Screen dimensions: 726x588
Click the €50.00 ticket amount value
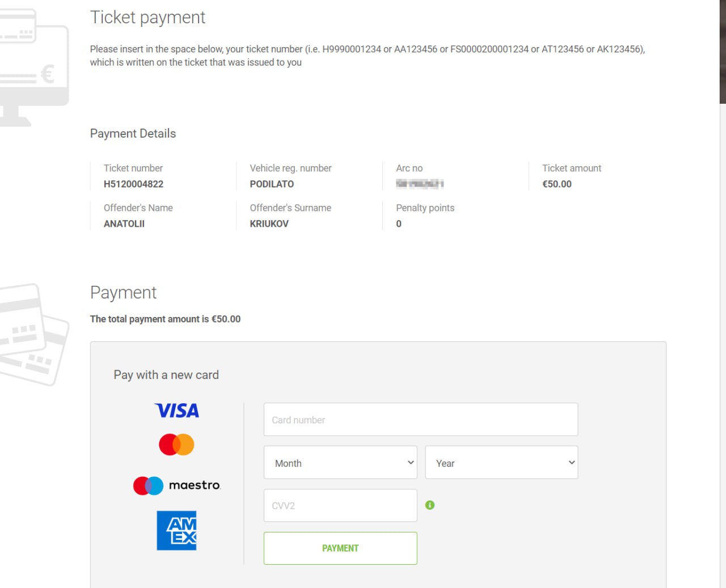[x=557, y=184]
